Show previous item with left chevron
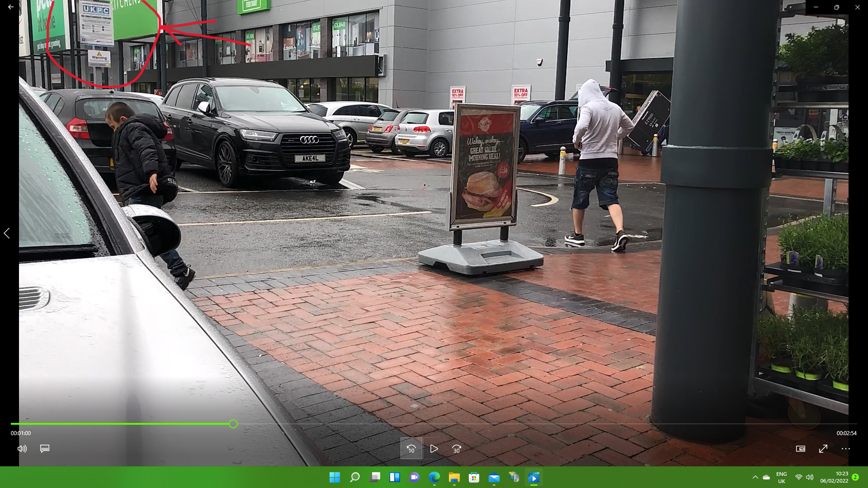Screen dimensions: 868x488 [x=7, y=233]
